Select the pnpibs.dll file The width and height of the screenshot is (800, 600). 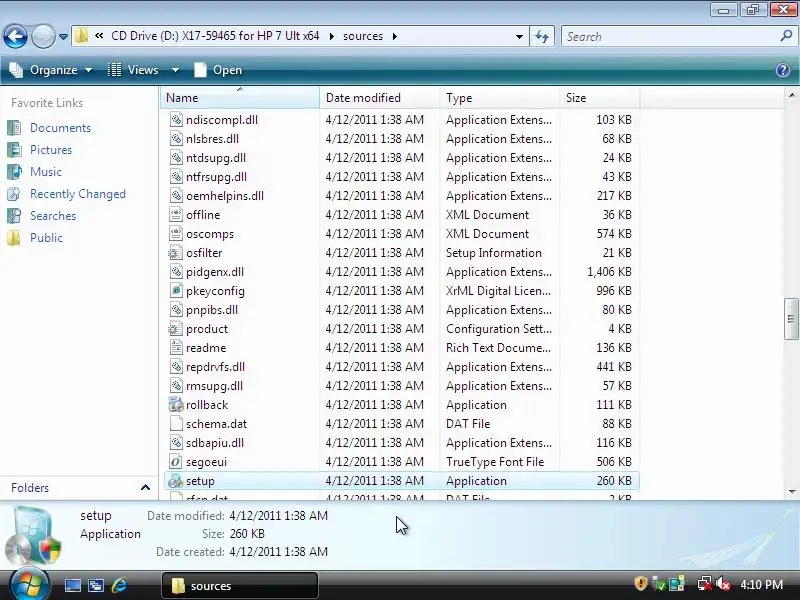pos(212,310)
